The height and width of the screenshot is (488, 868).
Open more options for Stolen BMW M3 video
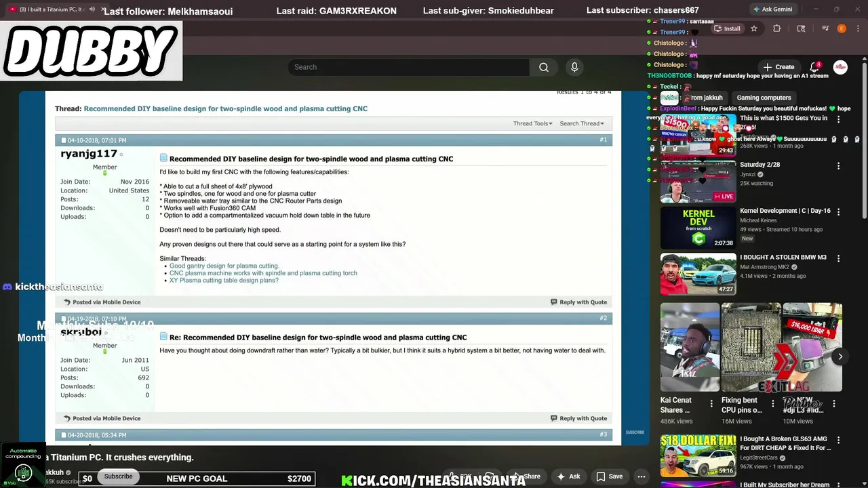point(838,258)
